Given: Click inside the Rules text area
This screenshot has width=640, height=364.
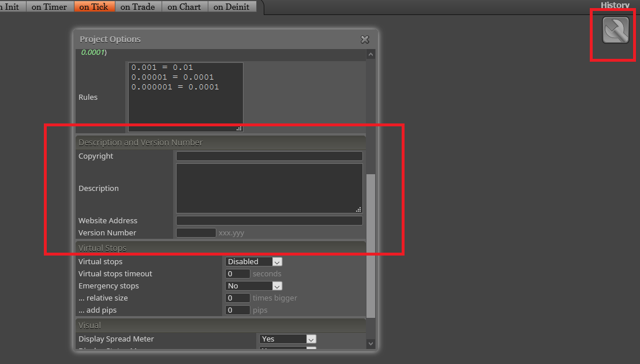Looking at the screenshot, I should (x=186, y=97).
